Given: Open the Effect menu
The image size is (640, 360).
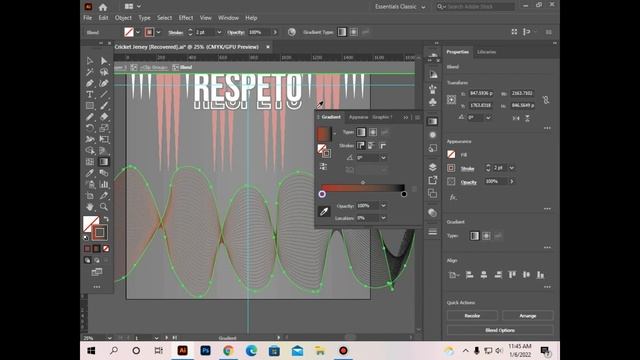Looking at the screenshot, I should click(186, 18).
